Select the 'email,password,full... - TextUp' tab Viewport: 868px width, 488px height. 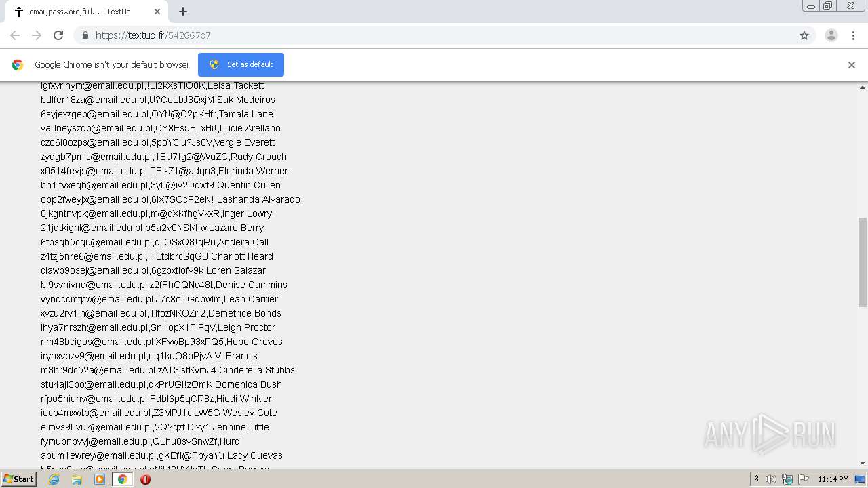pos(85,12)
